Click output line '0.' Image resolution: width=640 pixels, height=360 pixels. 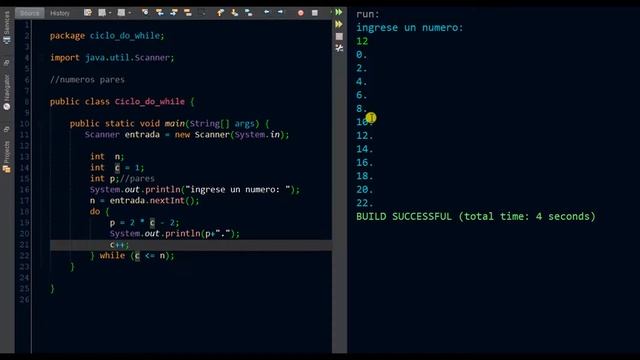click(x=361, y=55)
